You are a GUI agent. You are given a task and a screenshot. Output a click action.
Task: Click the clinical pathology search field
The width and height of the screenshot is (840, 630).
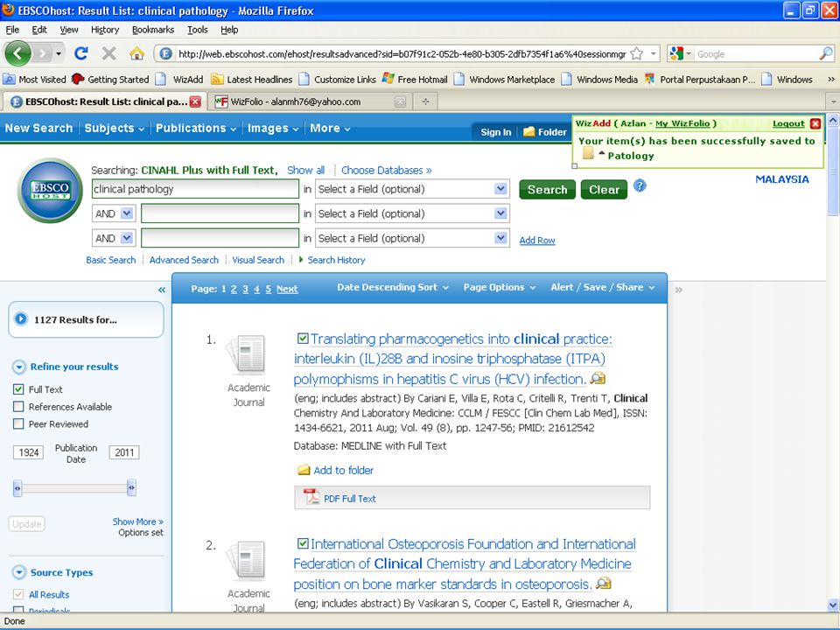point(195,189)
